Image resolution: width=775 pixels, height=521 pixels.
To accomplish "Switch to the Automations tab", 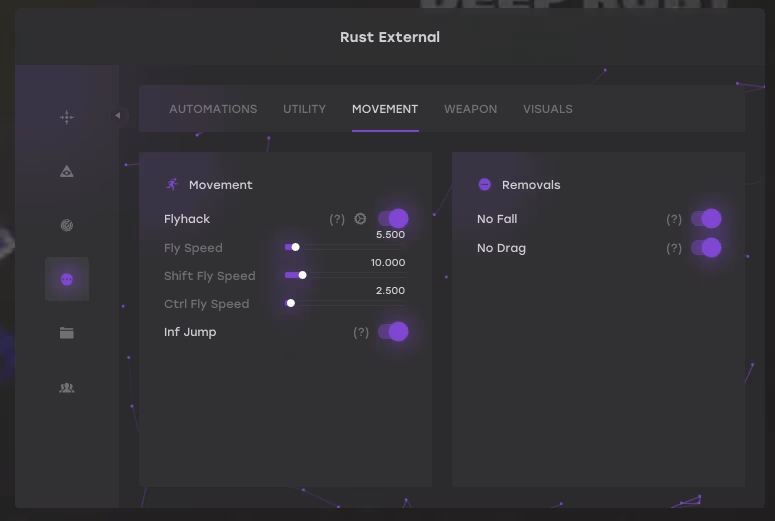I will 213,109.
